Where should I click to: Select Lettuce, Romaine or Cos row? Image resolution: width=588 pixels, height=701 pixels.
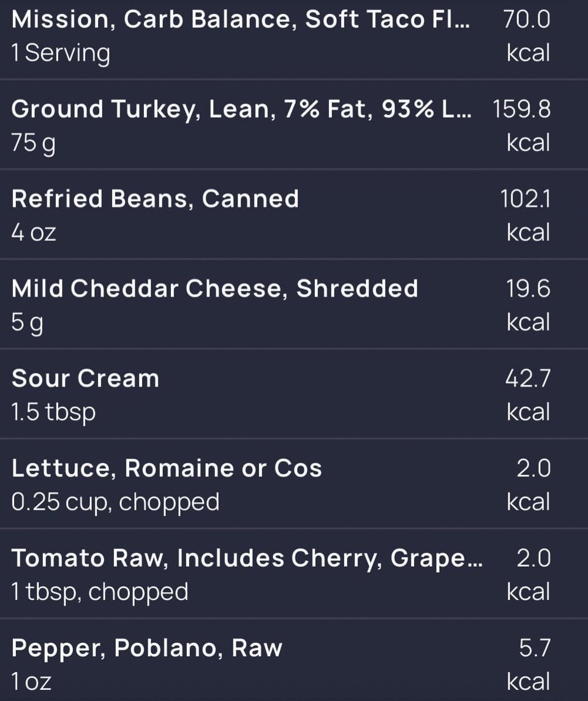click(x=294, y=484)
